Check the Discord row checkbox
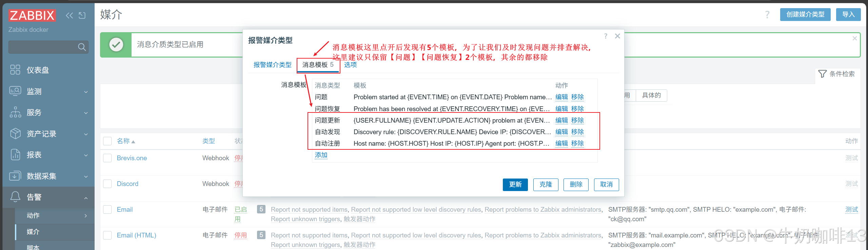Image resolution: width=868 pixels, height=250 pixels. 107,184
